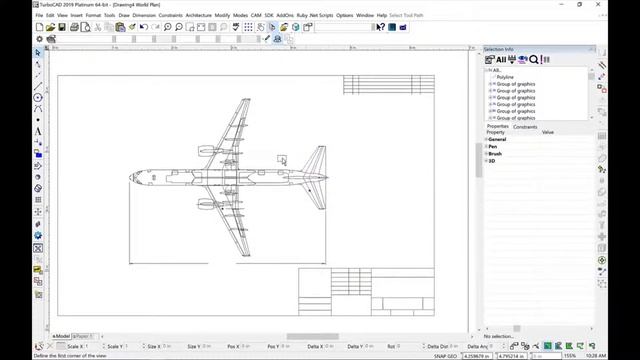Viewport: 640px width, 360px height.
Task: Select the Point tool
Action: coord(38,120)
